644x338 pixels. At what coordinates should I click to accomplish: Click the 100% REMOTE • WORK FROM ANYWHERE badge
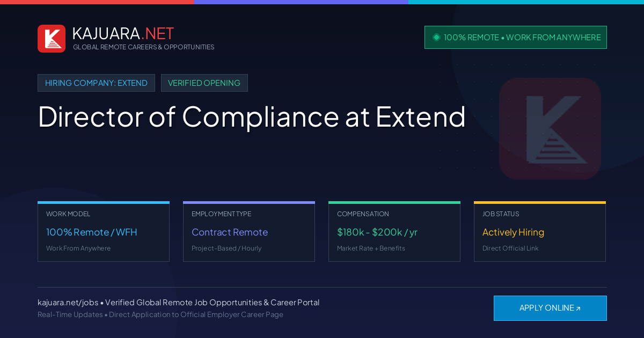(516, 38)
